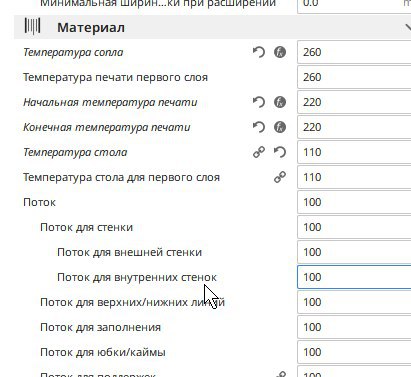Click link icon for Температура стола для первого слоя

pos(280,177)
